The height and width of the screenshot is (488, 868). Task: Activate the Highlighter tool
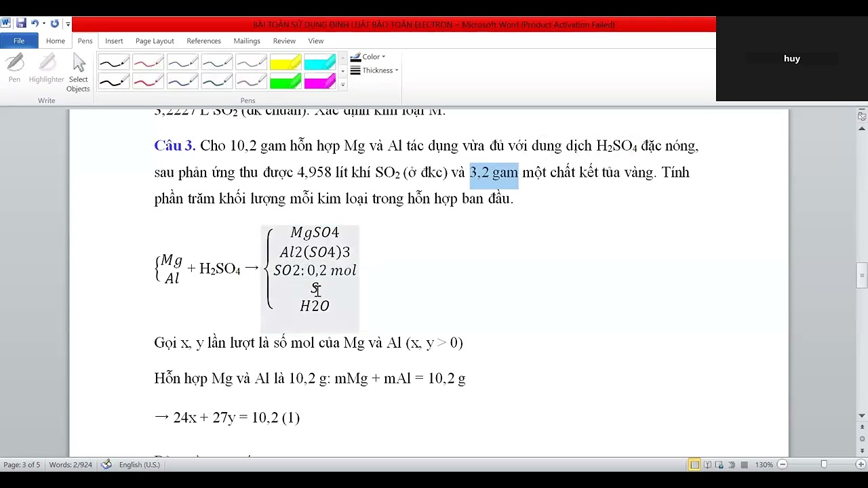[x=46, y=69]
